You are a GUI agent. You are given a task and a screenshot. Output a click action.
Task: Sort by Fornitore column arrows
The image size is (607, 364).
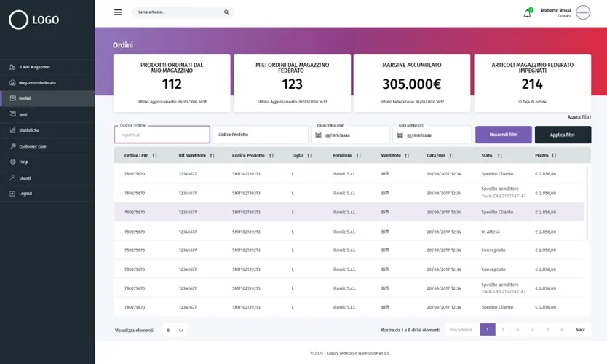point(359,156)
